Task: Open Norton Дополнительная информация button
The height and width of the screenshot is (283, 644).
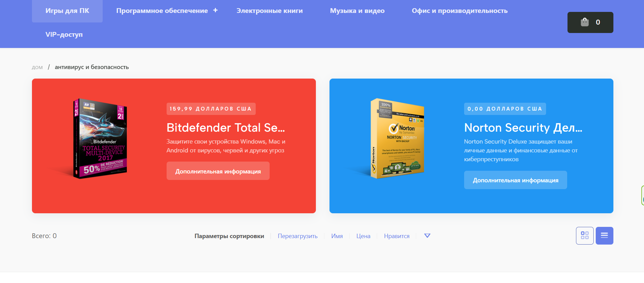Action: [x=515, y=180]
